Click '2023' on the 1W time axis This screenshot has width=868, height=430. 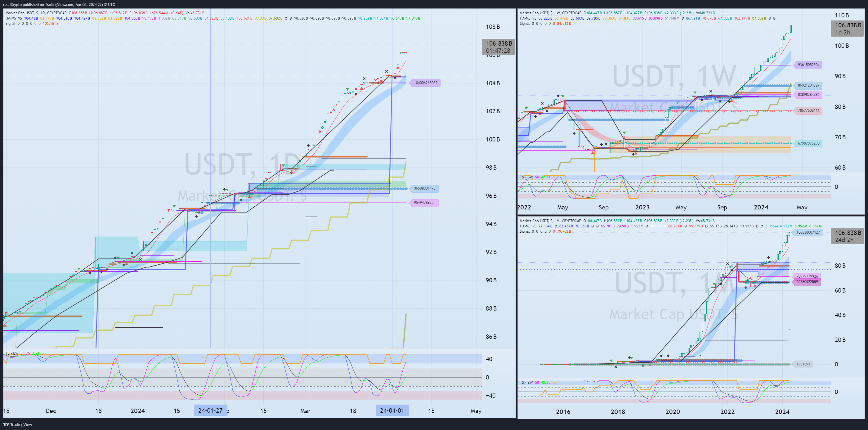(642, 207)
